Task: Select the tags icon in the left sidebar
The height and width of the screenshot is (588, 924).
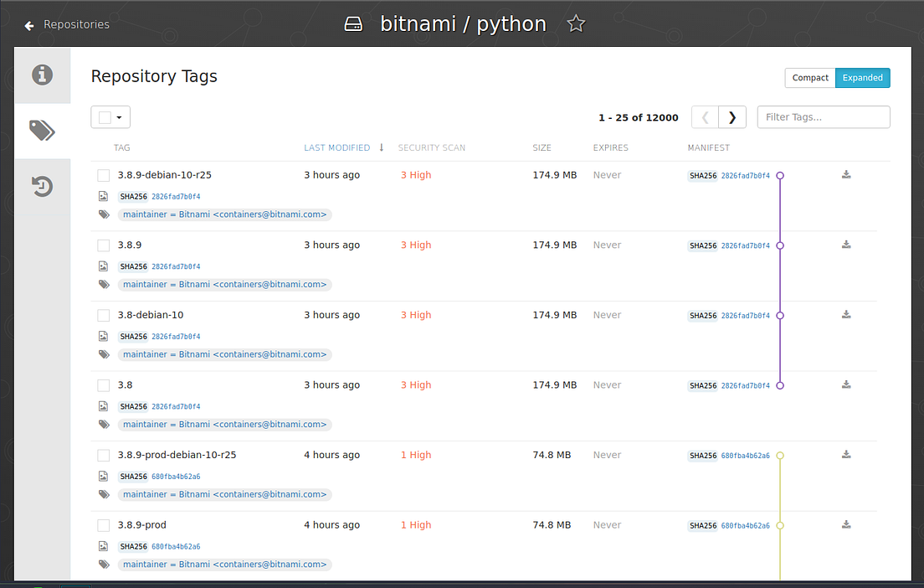Action: tap(42, 131)
